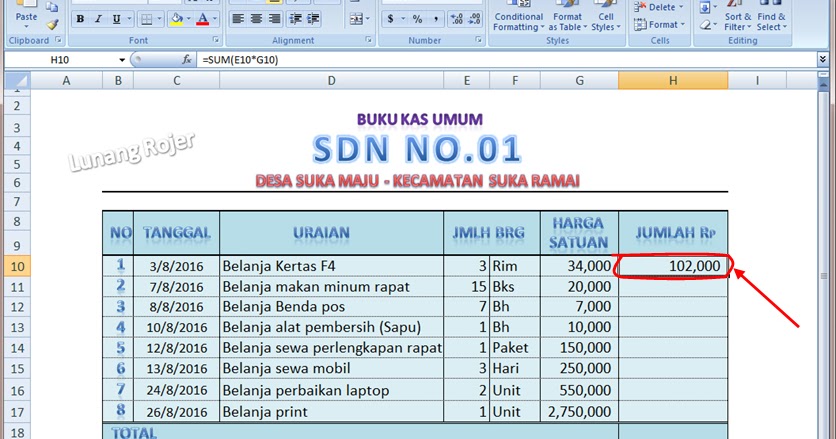Click the Paste button
The image size is (836, 439).
(26, 15)
